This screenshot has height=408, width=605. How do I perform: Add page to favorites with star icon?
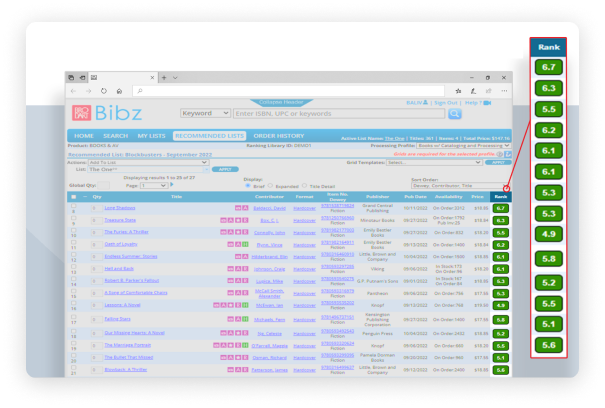pos(458,91)
